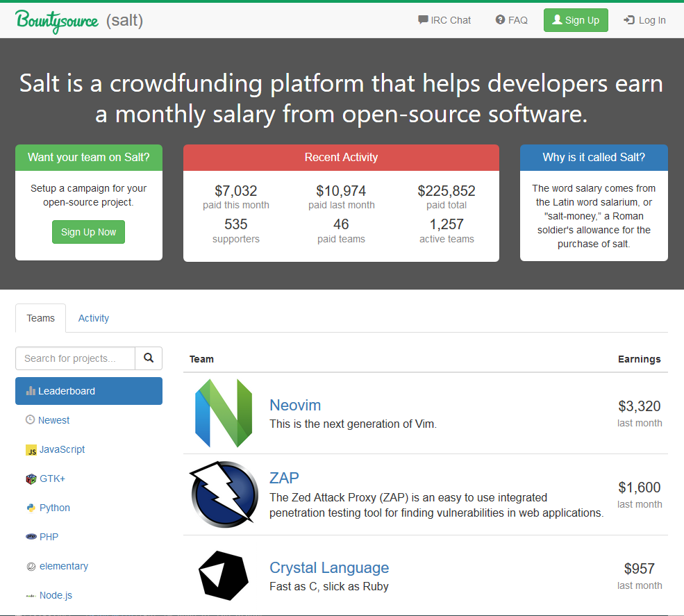Click the (salt) header text

coord(125,20)
